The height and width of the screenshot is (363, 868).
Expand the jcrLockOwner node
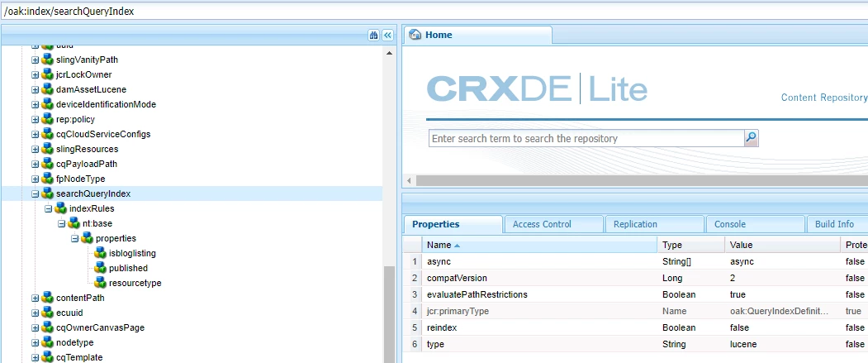(x=35, y=74)
